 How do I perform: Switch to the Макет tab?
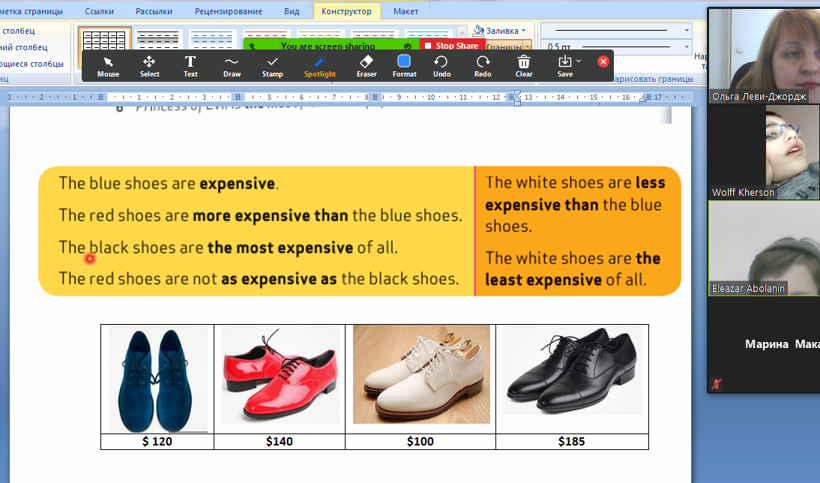point(405,11)
